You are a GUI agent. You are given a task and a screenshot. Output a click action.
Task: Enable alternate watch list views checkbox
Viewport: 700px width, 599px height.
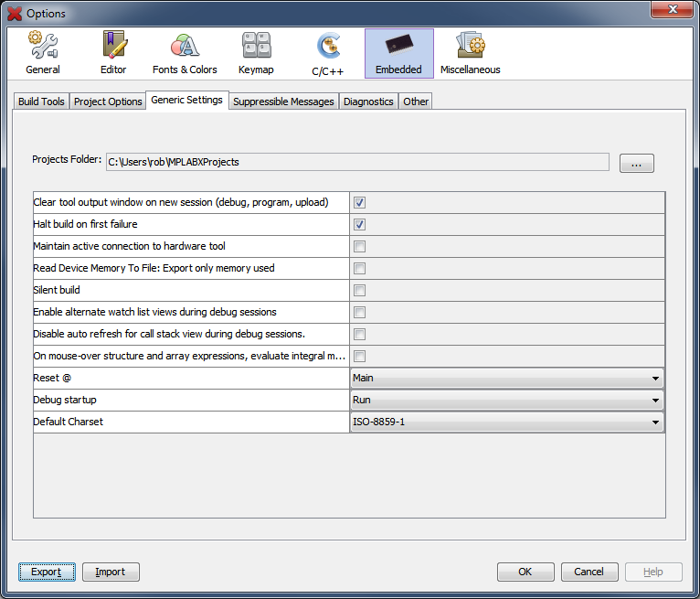click(359, 312)
